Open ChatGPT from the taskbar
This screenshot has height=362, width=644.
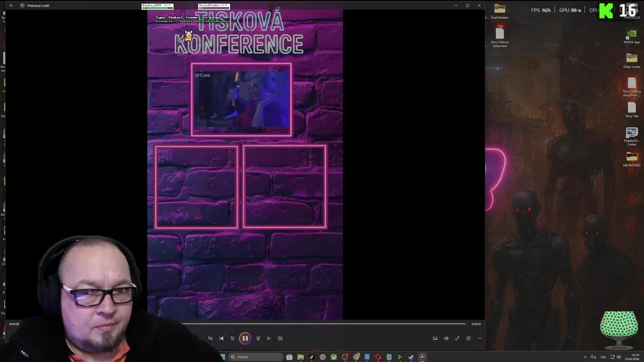323,357
